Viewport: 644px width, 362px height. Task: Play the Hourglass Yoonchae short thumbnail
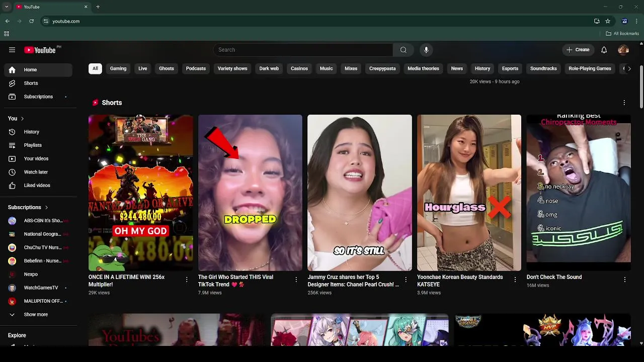pos(469,193)
